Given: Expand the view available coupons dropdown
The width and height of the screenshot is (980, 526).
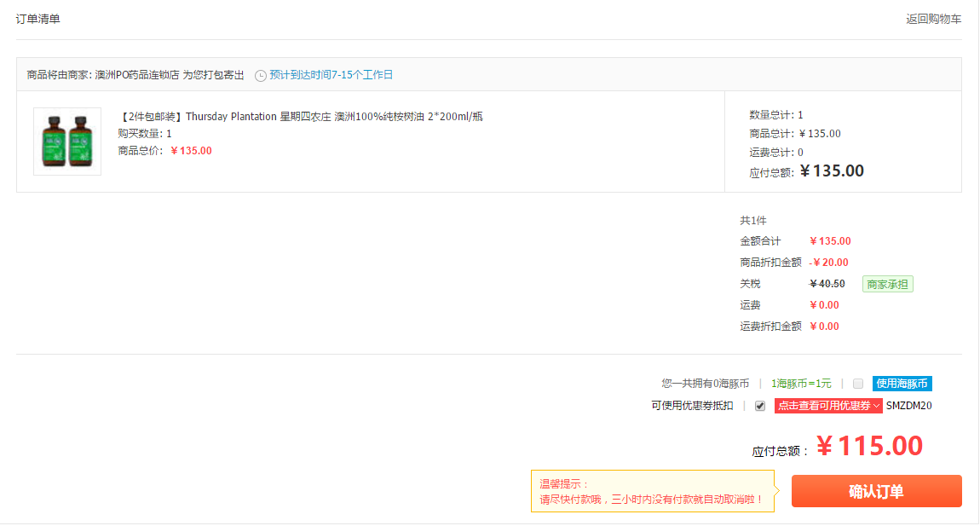Looking at the screenshot, I should (x=828, y=405).
